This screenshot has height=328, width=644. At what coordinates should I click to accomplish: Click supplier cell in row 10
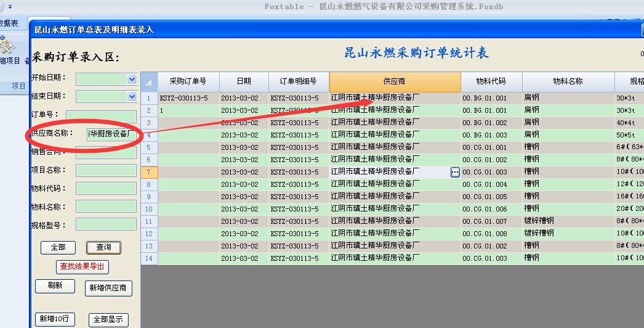[x=395, y=209]
